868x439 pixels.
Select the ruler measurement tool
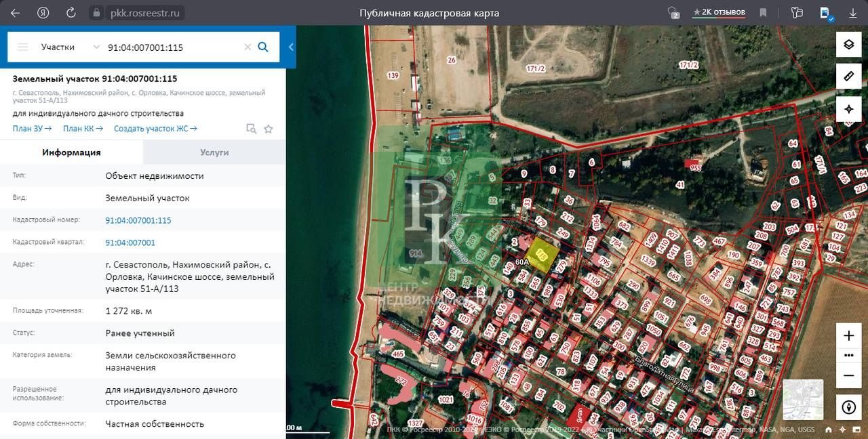pyautogui.click(x=848, y=77)
